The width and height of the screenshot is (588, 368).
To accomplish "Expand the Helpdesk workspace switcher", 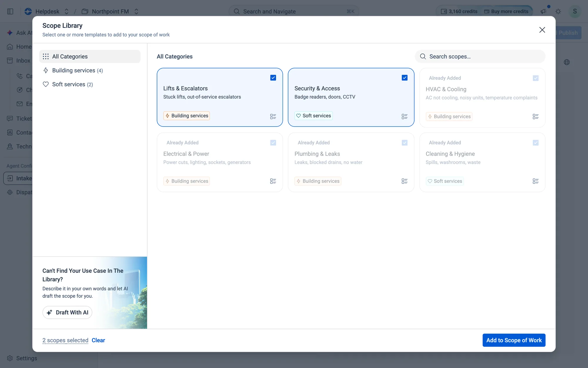I will (x=66, y=11).
